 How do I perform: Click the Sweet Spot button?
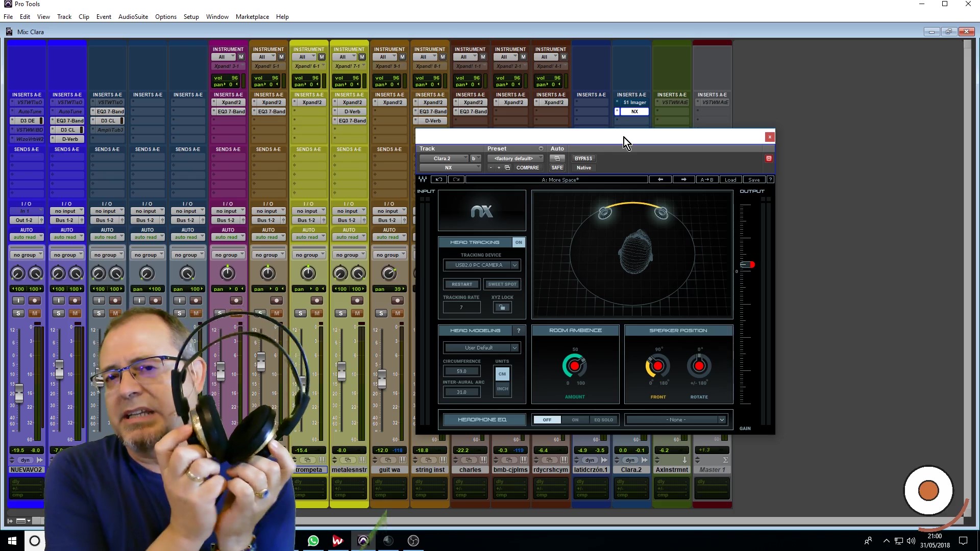(x=502, y=284)
